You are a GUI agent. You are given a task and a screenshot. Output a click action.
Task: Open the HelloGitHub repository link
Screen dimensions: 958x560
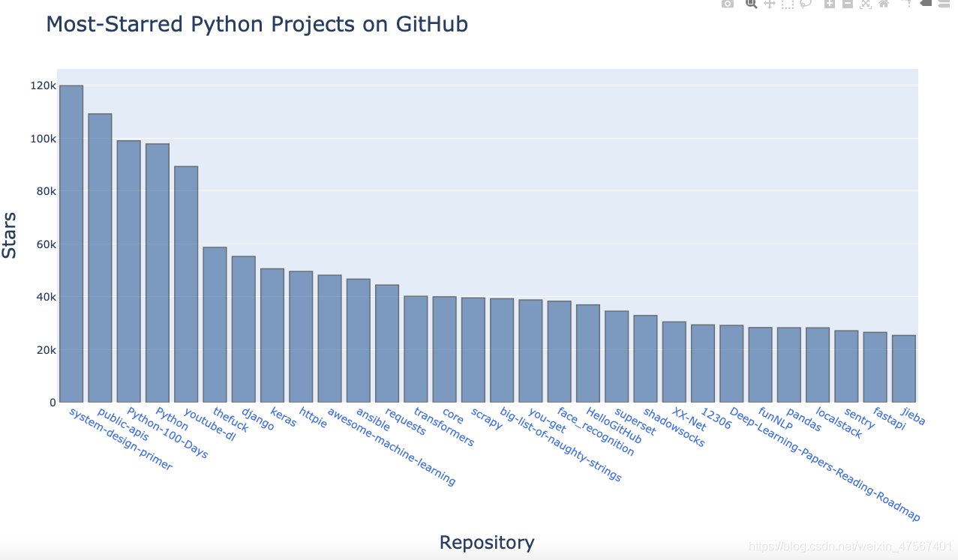coord(614,425)
